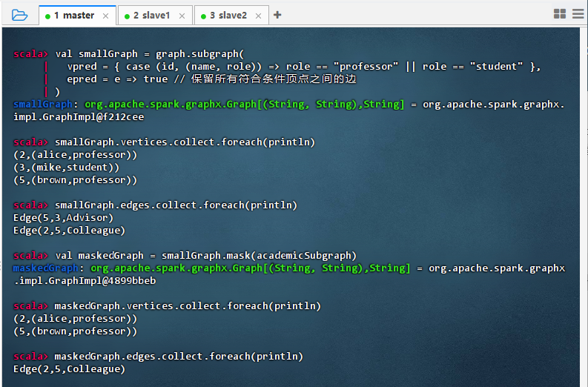Open the hamburger menu icon

[x=578, y=14]
